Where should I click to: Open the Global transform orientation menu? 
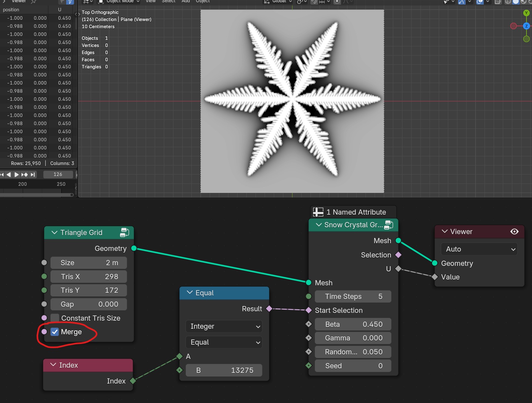coord(278,2)
